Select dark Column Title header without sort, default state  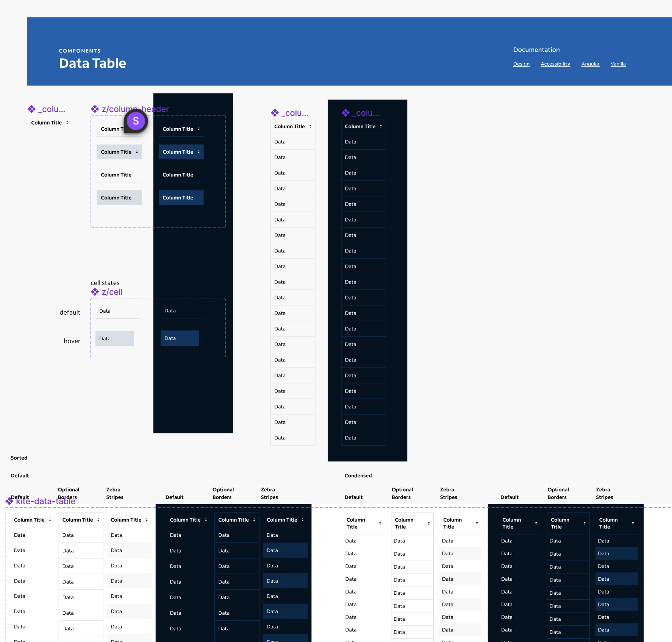181,175
